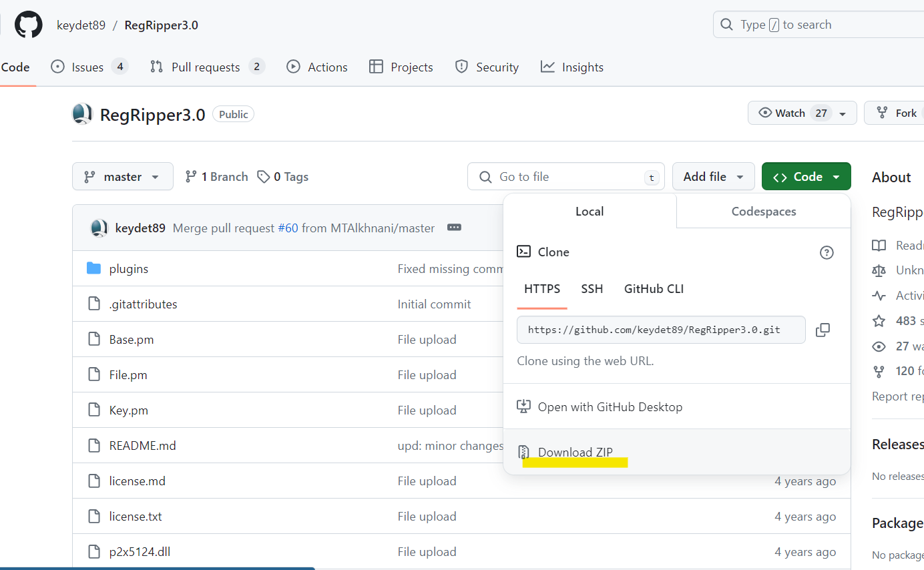Image resolution: width=924 pixels, height=570 pixels.
Task: Switch to the Code tab
Action: click(x=15, y=67)
